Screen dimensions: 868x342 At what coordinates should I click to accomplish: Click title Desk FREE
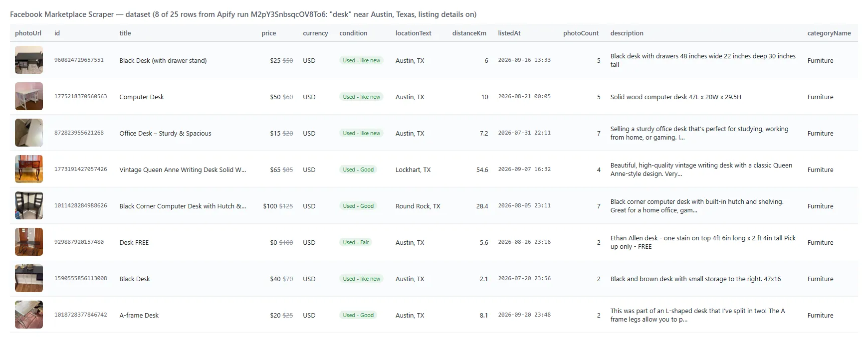[134, 242]
